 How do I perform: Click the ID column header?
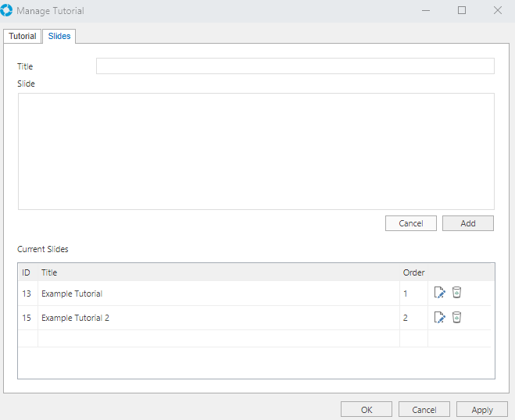point(27,272)
